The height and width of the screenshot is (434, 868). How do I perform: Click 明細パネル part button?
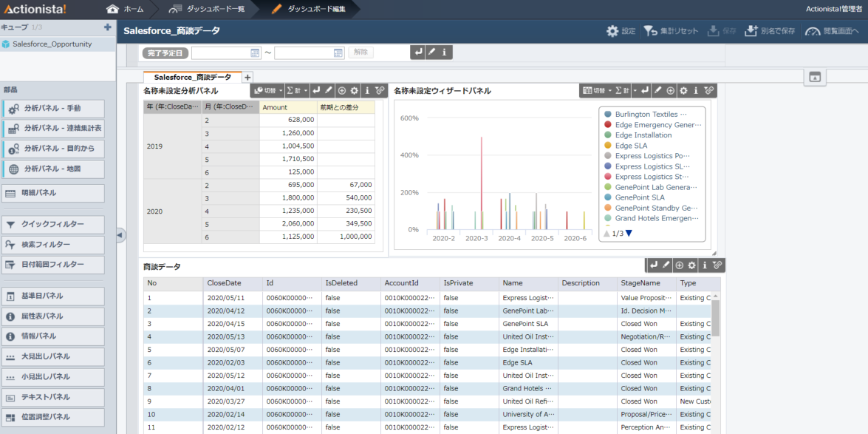[x=53, y=193]
